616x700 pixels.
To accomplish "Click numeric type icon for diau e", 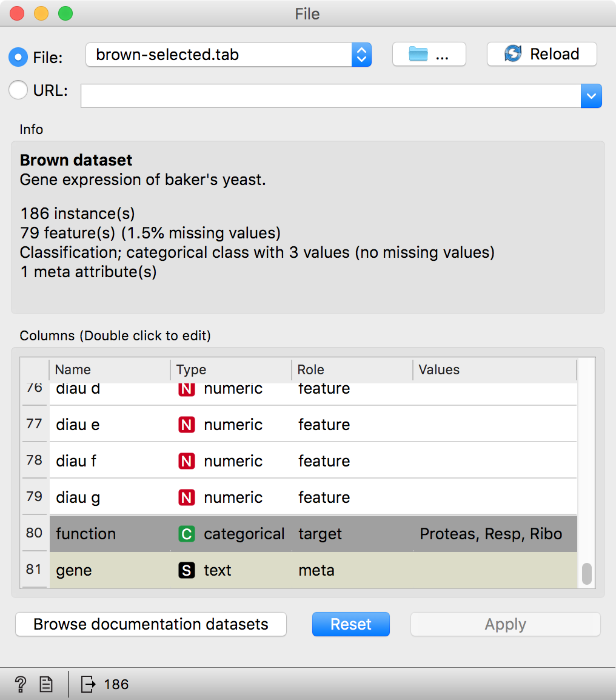I will click(186, 425).
